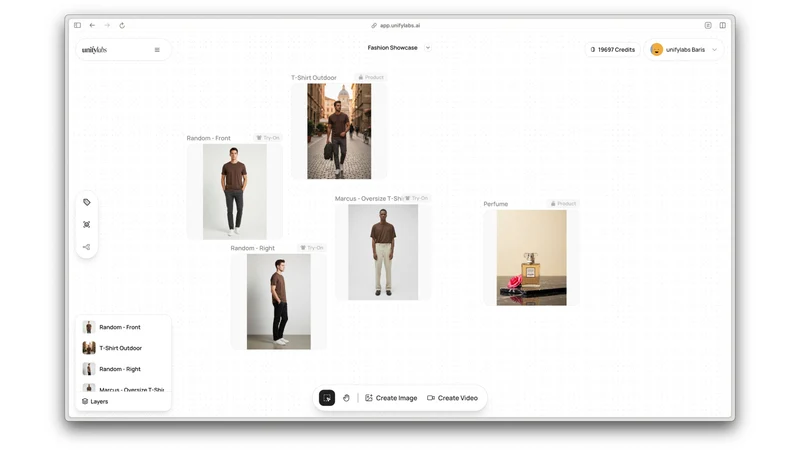Click the Create Video button

(453, 398)
